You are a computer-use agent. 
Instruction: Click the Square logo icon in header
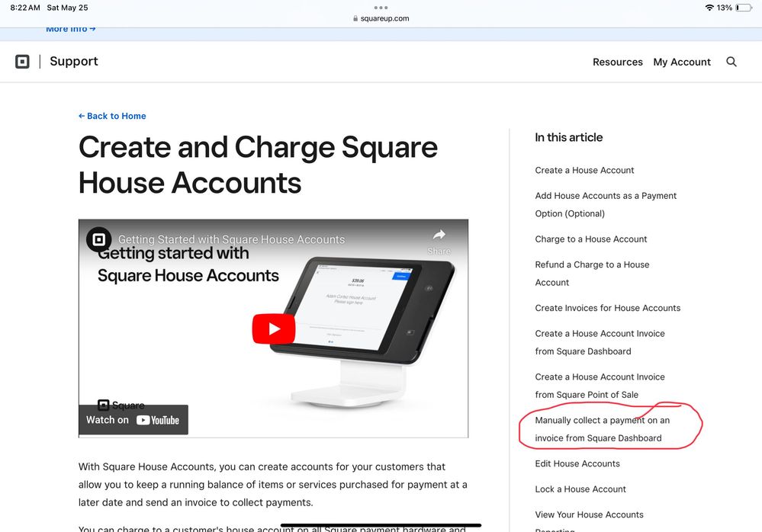tap(23, 62)
